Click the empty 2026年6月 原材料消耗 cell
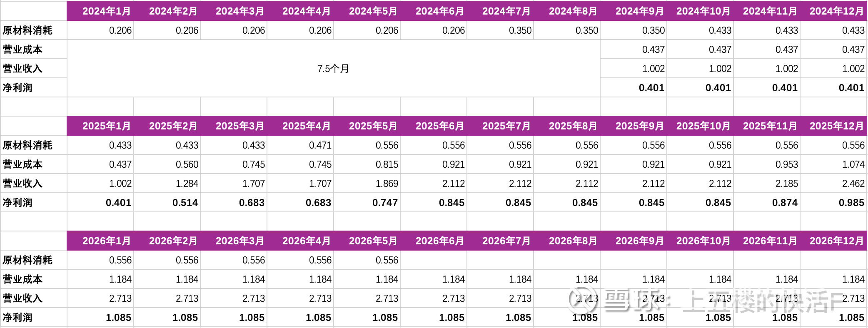Screen dimensions: 868x328 pos(434,260)
